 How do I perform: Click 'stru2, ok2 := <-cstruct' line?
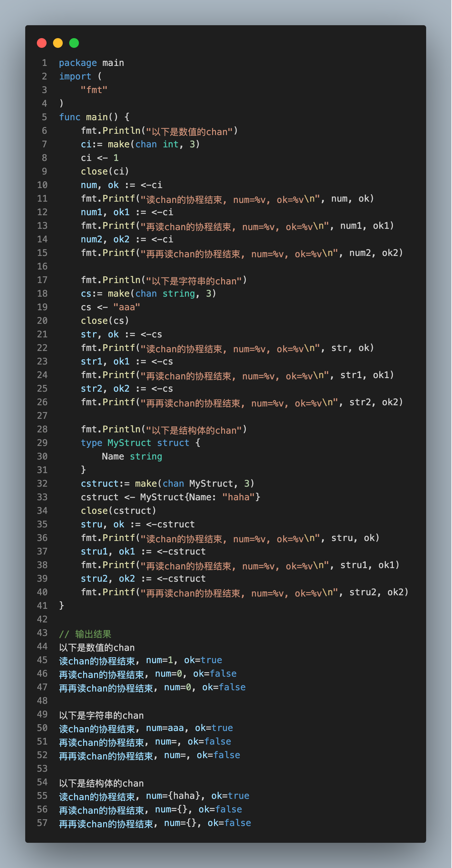click(143, 579)
